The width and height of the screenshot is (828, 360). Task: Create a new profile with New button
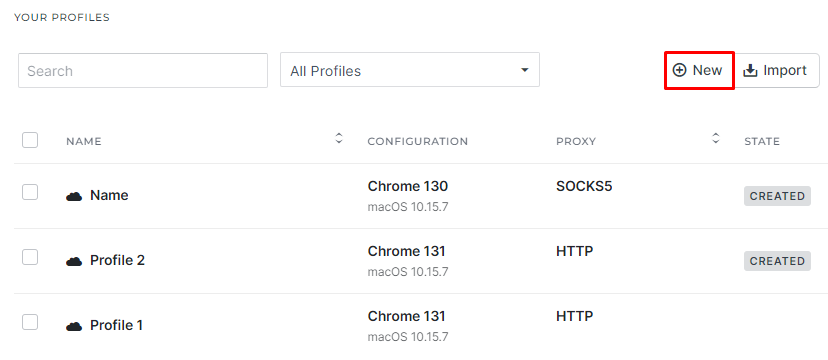coord(699,70)
